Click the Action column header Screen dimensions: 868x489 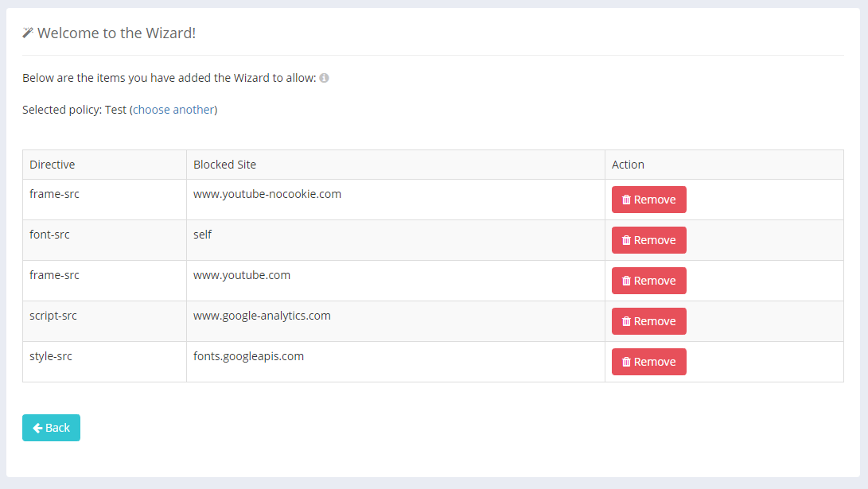coord(628,165)
